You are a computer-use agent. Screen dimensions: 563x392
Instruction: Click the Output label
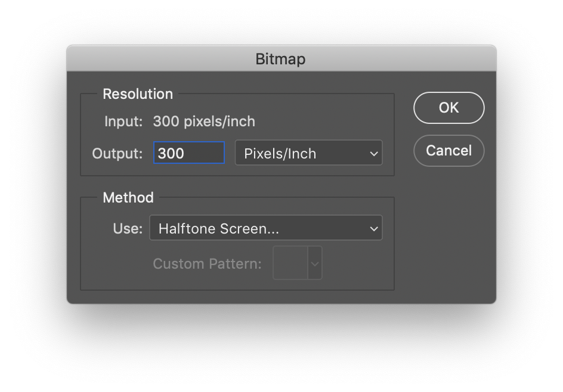tap(117, 154)
